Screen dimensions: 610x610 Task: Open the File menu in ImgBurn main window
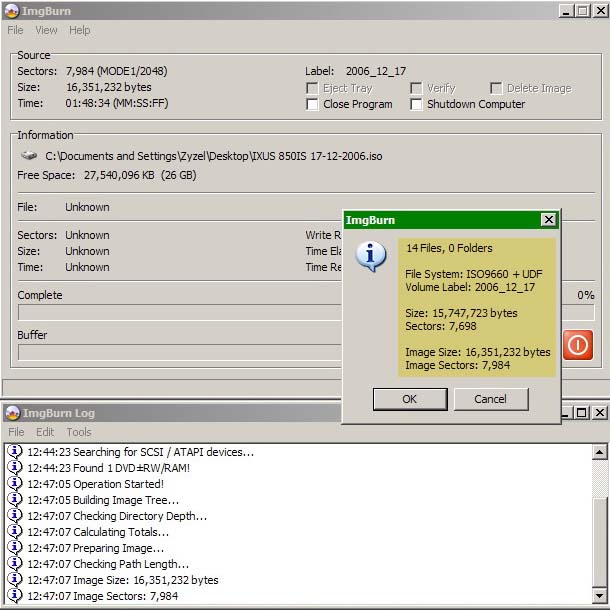[15, 30]
